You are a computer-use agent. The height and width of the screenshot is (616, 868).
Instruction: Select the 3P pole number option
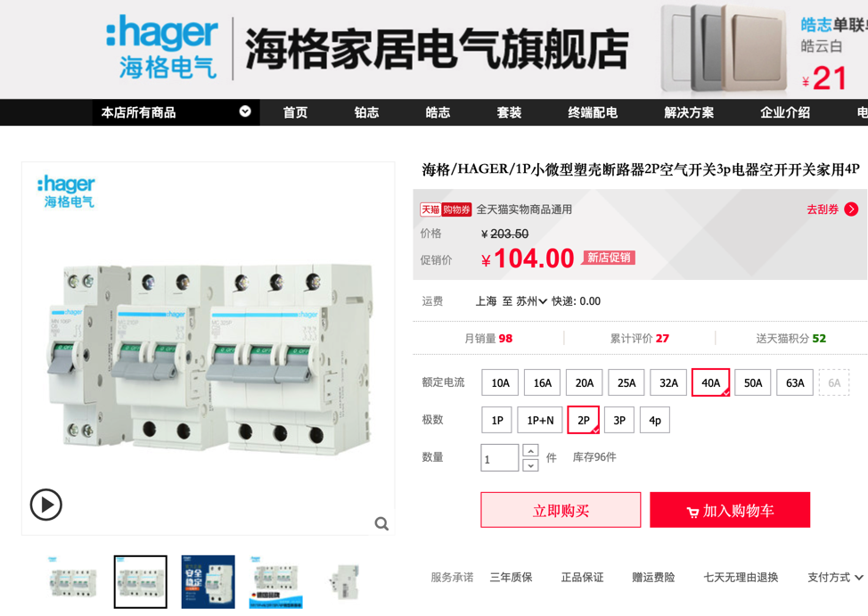[619, 420]
